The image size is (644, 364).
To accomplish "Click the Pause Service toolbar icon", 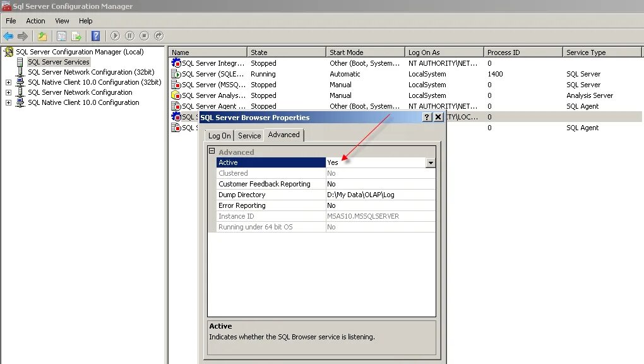I will click(x=130, y=36).
